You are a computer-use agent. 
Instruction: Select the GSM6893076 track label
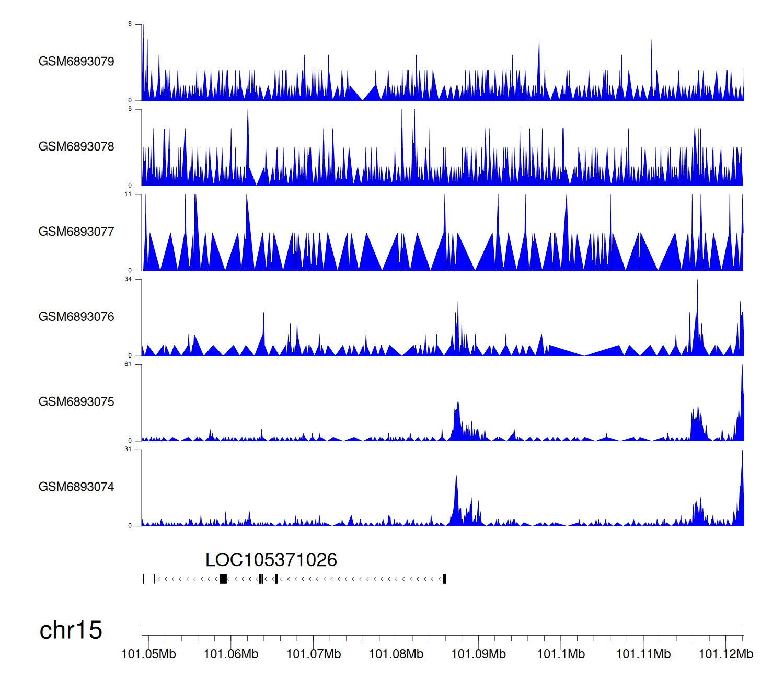click(x=76, y=317)
